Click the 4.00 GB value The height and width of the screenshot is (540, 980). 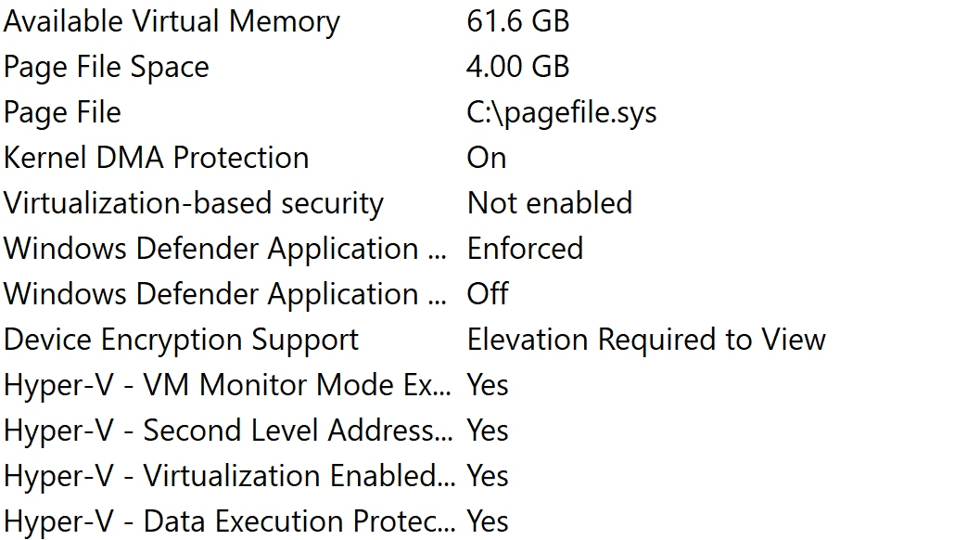coord(517,68)
